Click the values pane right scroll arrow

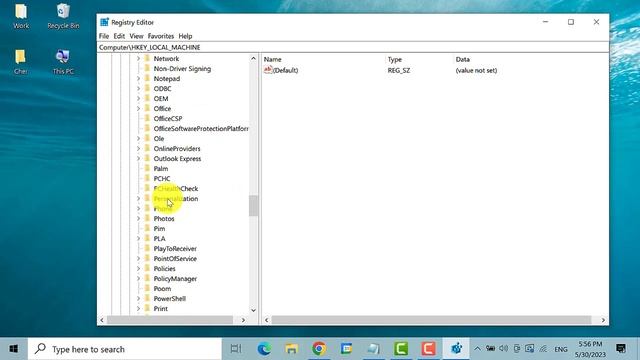pos(603,320)
